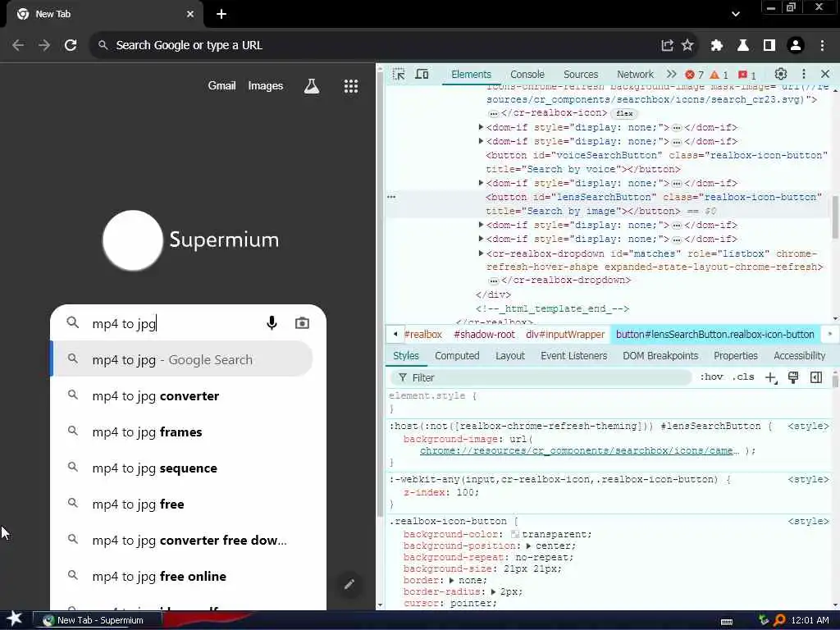Click the flex badge on cr-realbox-icon

(x=624, y=113)
